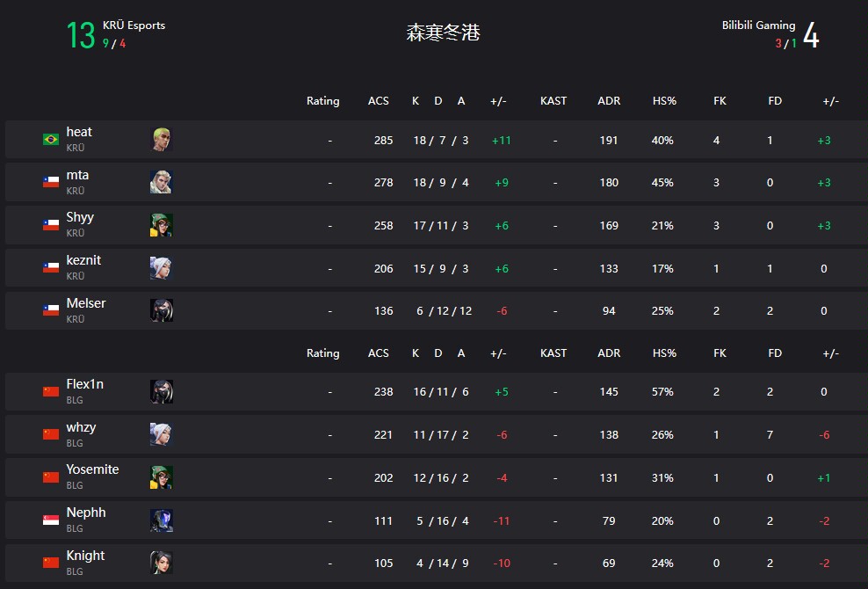The height and width of the screenshot is (589, 868).
Task: Click the Brazil flag next to heat
Action: click(51, 139)
